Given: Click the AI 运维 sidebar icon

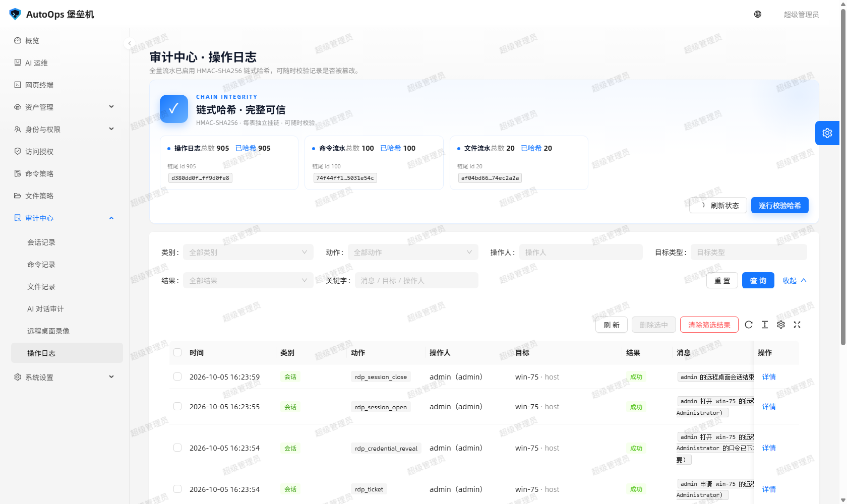Looking at the screenshot, I should pos(18,62).
